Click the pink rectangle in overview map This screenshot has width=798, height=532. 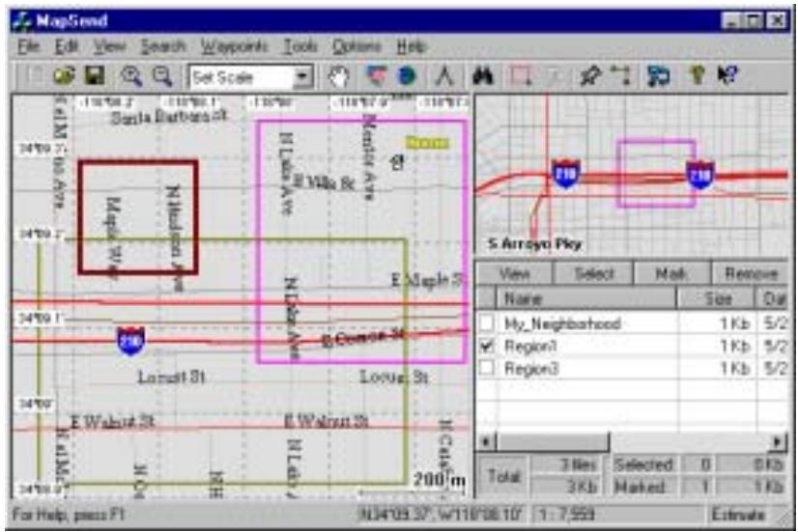click(x=656, y=173)
